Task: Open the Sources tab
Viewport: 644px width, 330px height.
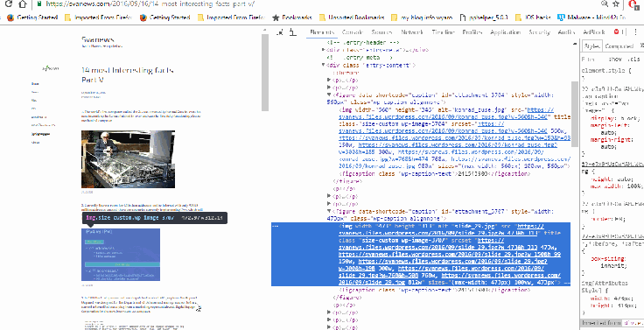Action: point(382,32)
